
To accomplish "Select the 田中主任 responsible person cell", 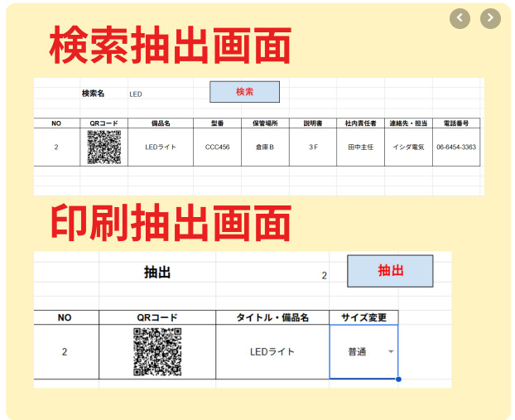I will 361,147.
